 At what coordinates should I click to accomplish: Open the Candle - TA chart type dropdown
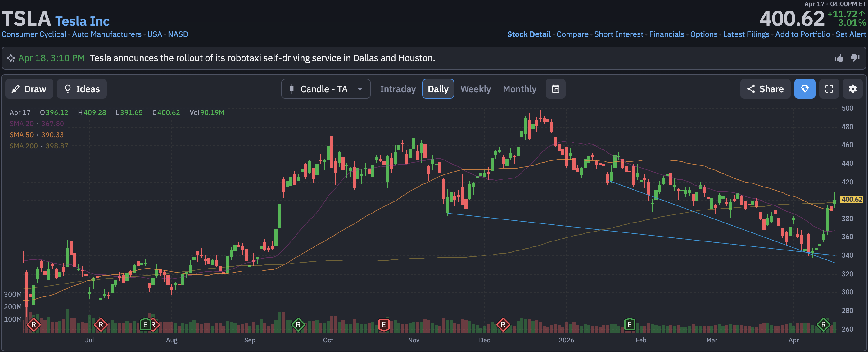click(x=325, y=89)
